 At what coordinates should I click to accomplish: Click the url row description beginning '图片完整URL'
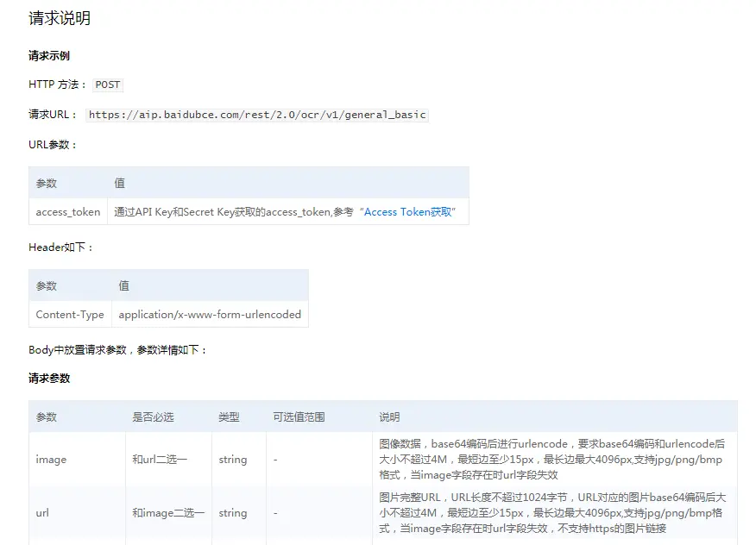552,513
